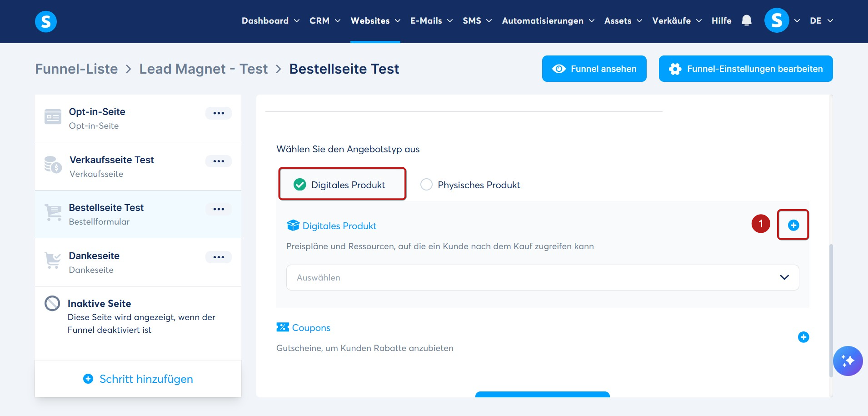Open the AI assistant sparkle button
The width and height of the screenshot is (868, 416).
pyautogui.click(x=848, y=361)
